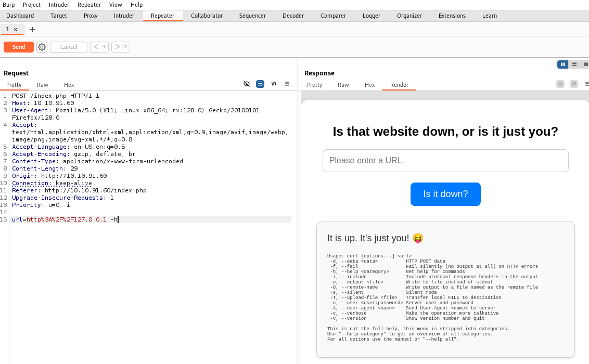The height and width of the screenshot is (364, 589).
Task: Toggle word wrap in Response panel
Action: coord(560,84)
